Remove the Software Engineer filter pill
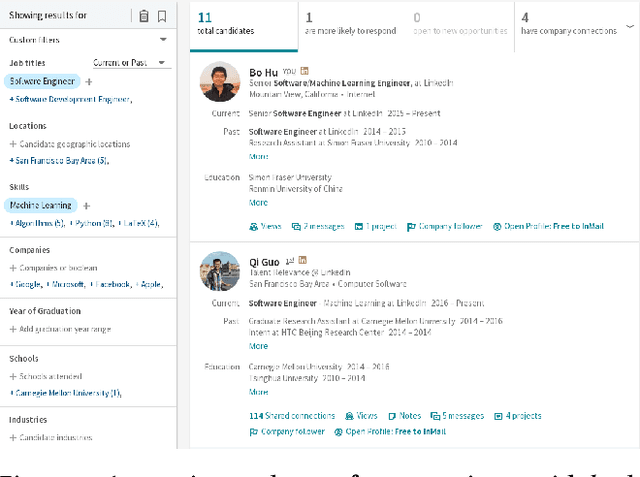Viewport: 640px width, 477px height. 42,81
